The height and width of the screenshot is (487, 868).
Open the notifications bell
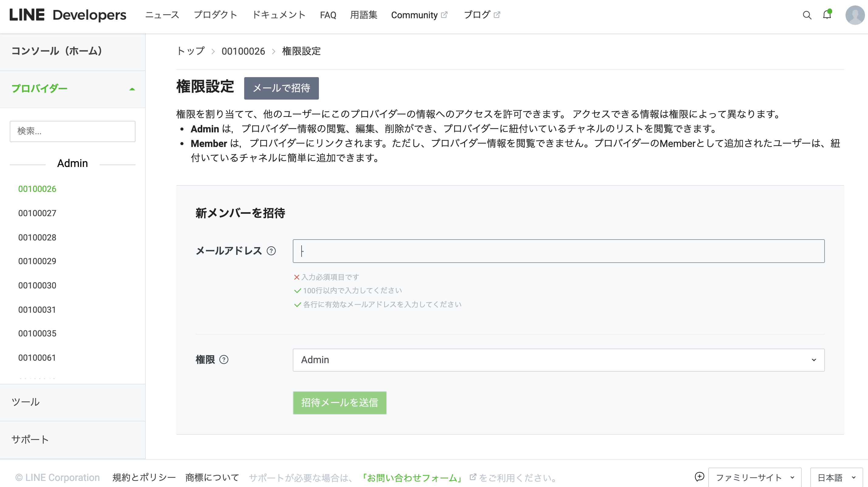[827, 15]
